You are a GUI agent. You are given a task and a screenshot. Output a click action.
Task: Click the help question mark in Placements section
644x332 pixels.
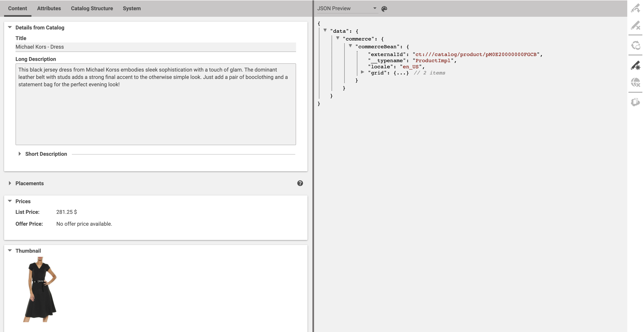pyautogui.click(x=300, y=183)
